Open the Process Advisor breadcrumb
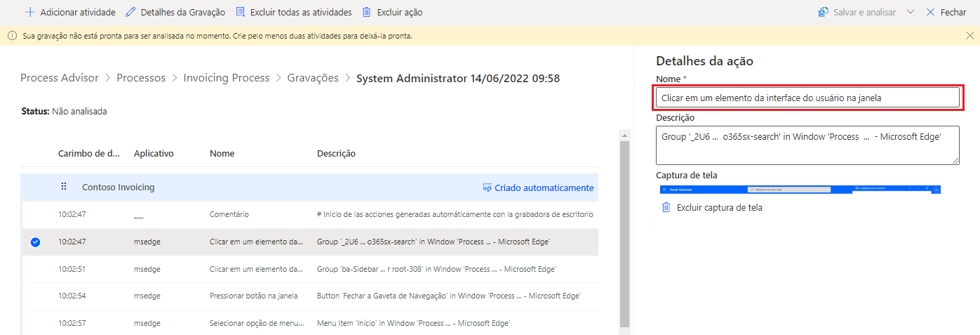 pos(60,78)
